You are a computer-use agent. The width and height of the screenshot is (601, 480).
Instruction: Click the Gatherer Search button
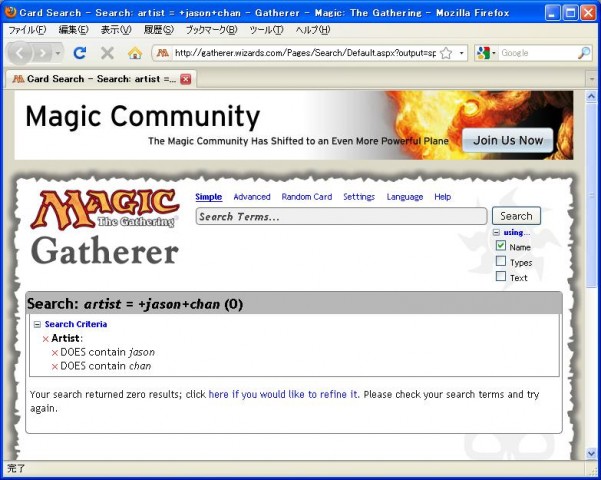pos(516,216)
